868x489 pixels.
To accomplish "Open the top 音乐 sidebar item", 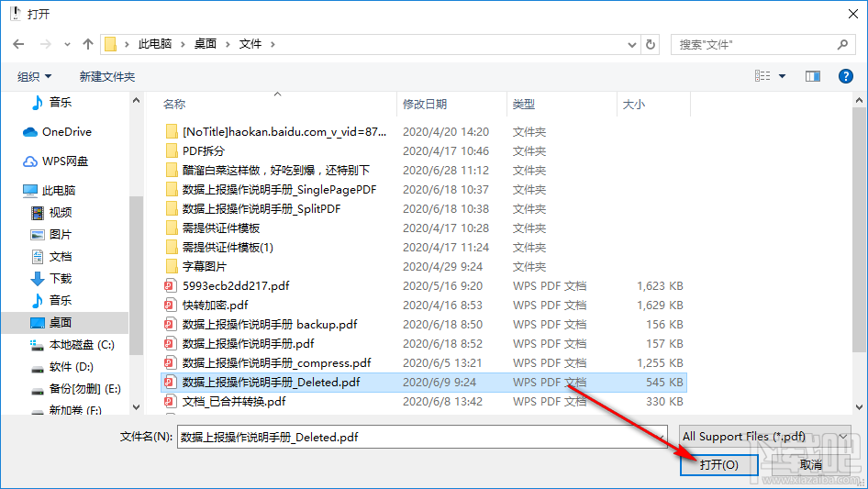I will (51, 103).
